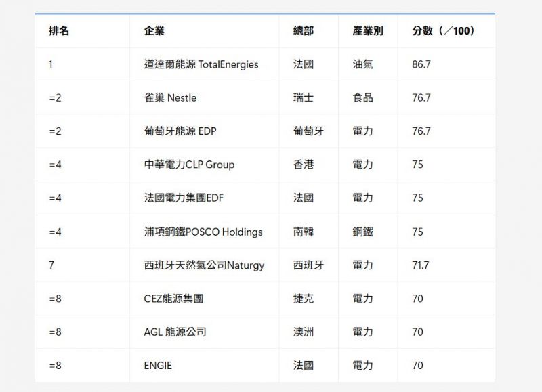Click the 71.7 score for Naturgy
The width and height of the screenshot is (542, 392).
click(420, 265)
